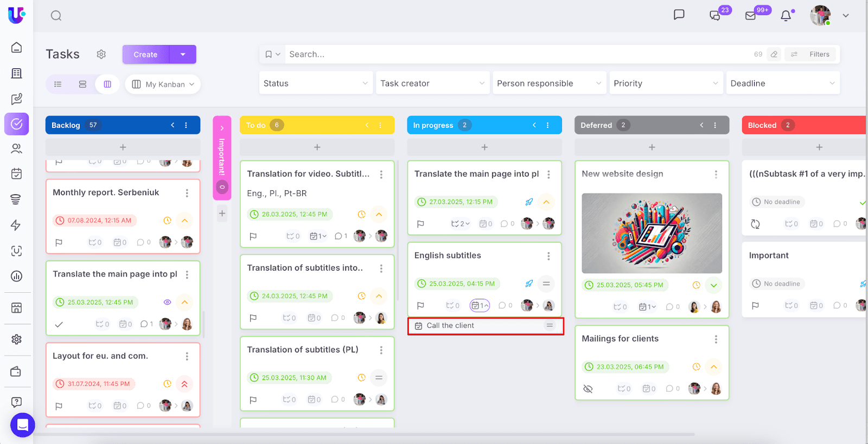The image size is (868, 444).
Task: Open the New website design card menu
Action: click(716, 175)
